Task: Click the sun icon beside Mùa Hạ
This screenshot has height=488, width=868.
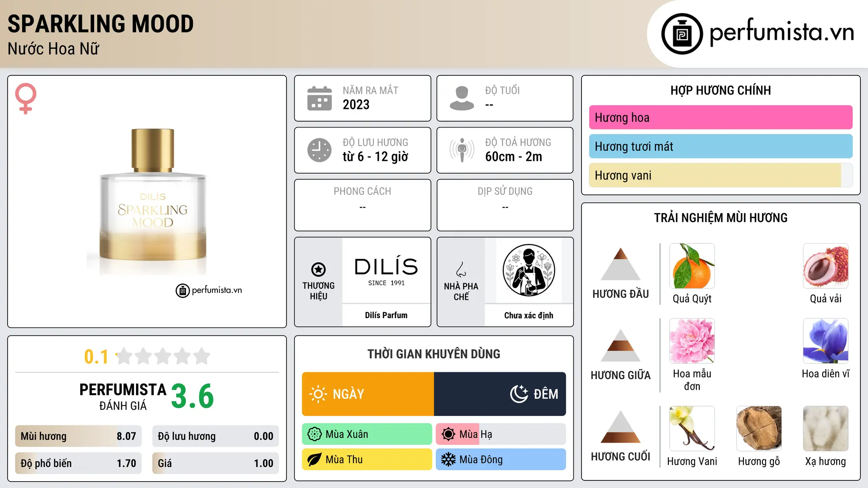Action: click(x=448, y=434)
